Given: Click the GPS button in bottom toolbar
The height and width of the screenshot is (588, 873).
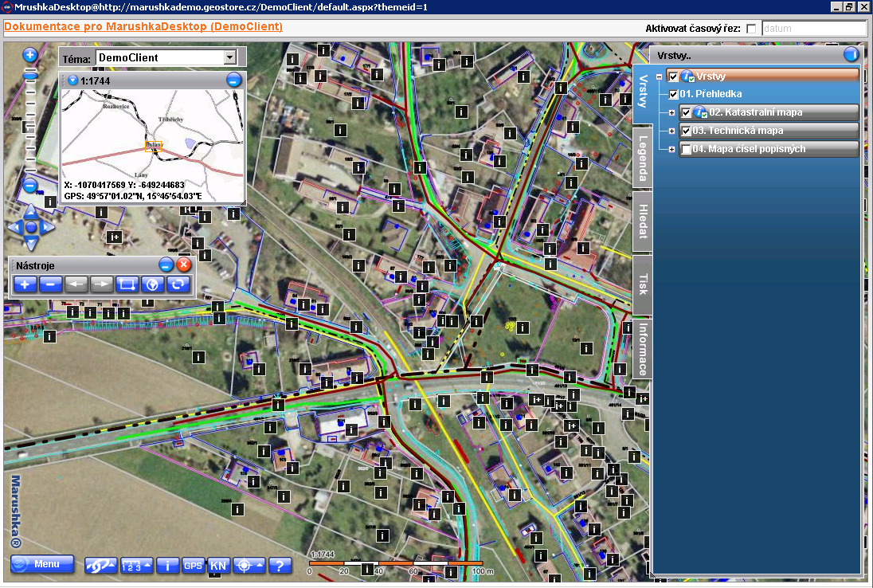Looking at the screenshot, I should (193, 566).
